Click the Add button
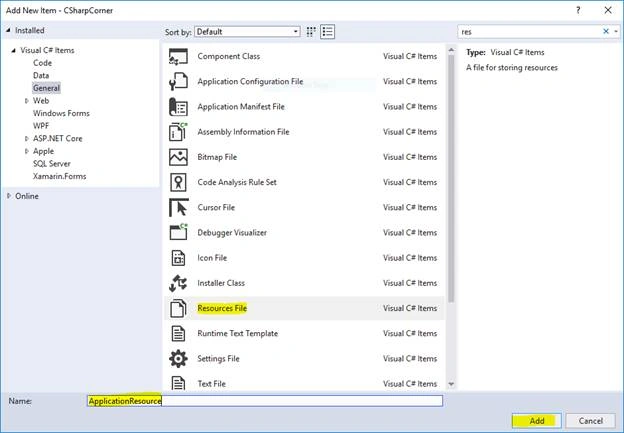The image size is (624, 433). [536, 421]
